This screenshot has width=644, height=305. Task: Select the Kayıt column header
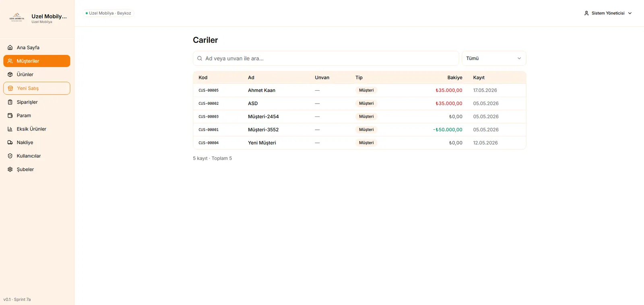479,77
